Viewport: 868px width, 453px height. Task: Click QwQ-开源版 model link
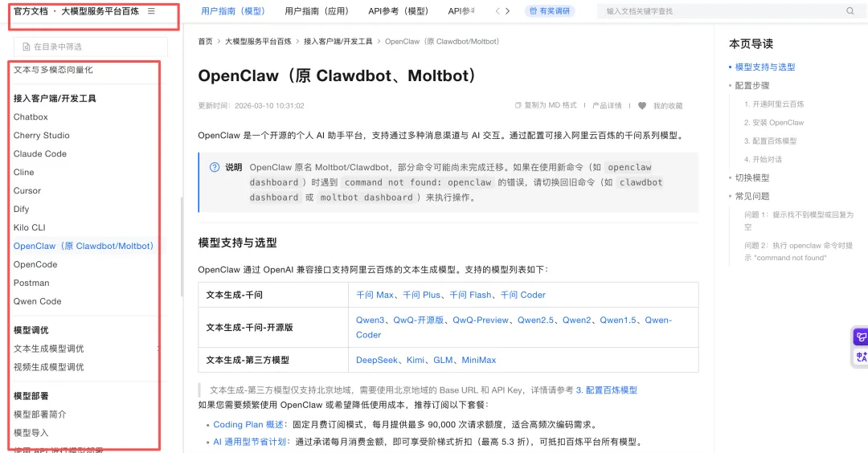(419, 320)
